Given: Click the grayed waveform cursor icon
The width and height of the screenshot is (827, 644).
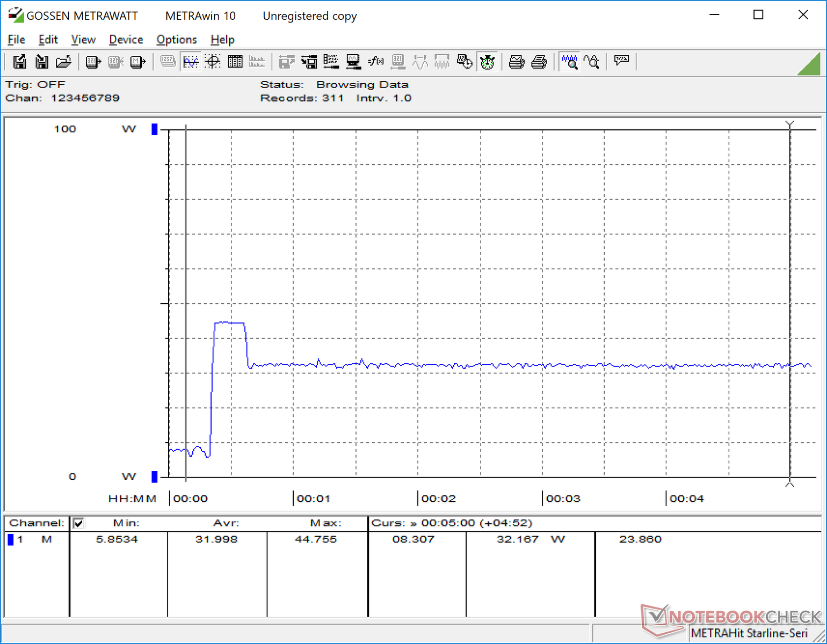Looking at the screenshot, I should click(x=420, y=62).
